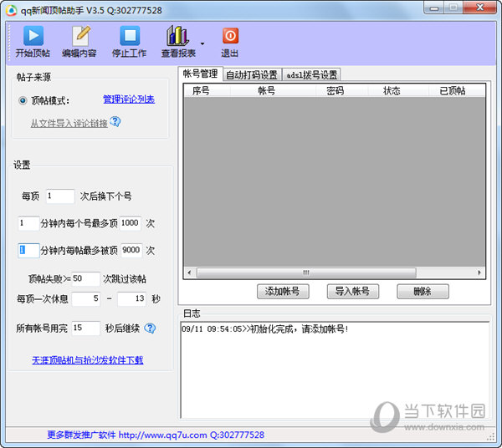This screenshot has height=448, width=502.
Task: Click the log entry 初始化完成，请添加帐号
Action: click(x=265, y=328)
